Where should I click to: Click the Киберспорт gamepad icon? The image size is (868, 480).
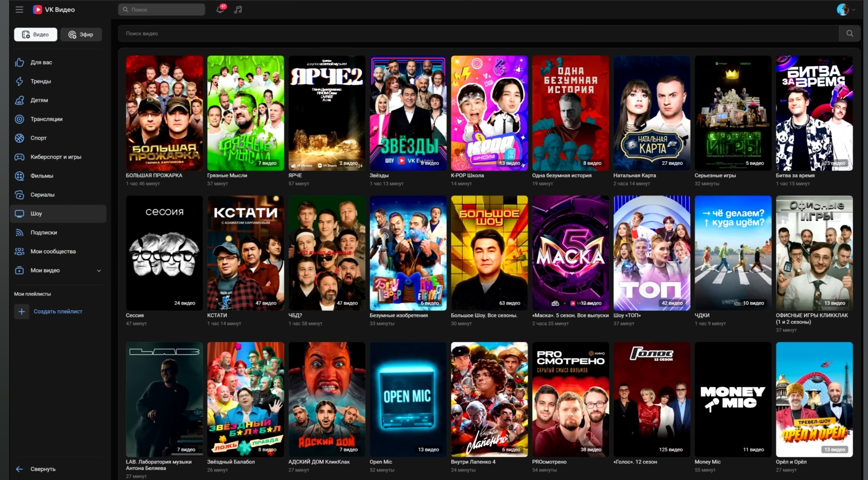[19, 157]
